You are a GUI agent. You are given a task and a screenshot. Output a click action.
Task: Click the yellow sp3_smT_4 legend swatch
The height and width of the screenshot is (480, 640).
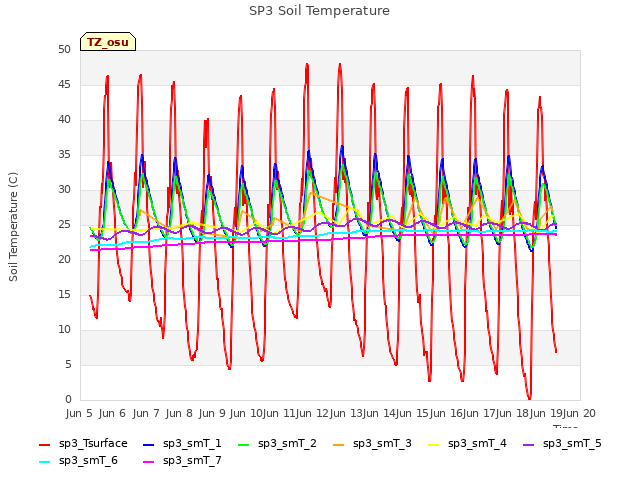click(433, 444)
